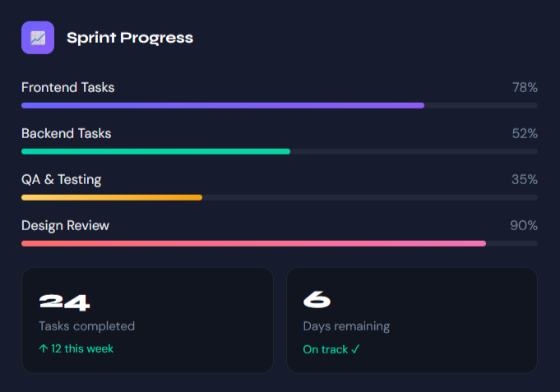560x392 pixels.
Task: Click the Sprint Progress heading
Action: [x=130, y=38]
